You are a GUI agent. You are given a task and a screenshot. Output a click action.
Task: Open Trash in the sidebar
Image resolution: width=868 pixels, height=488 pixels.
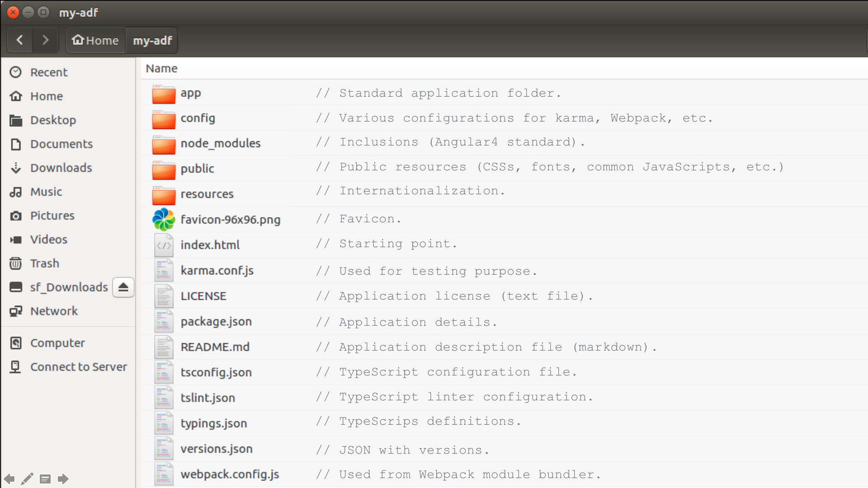tap(44, 263)
